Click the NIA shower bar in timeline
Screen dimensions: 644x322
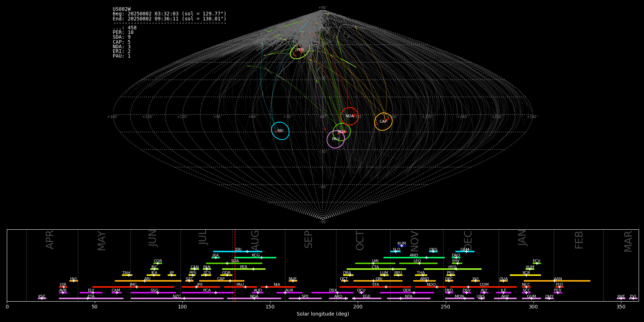coord(278,287)
